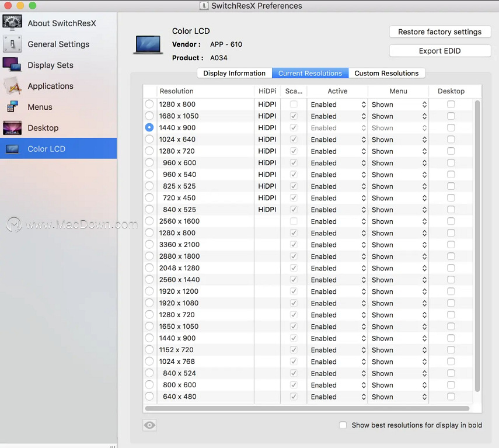Click the Color LCD laptop image in header
The image size is (499, 448).
coord(148,44)
